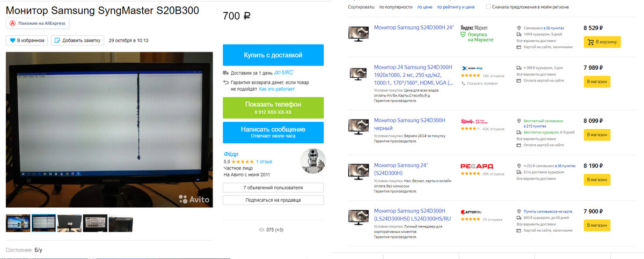Select the third photo thumbnail
The width and height of the screenshot is (644, 259).
(69, 223)
